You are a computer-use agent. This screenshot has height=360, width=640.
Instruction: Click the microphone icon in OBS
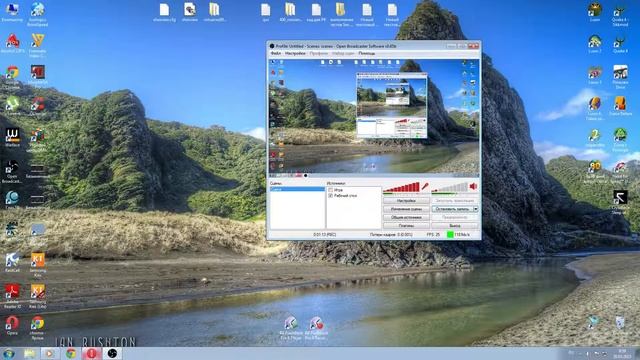click(425, 187)
